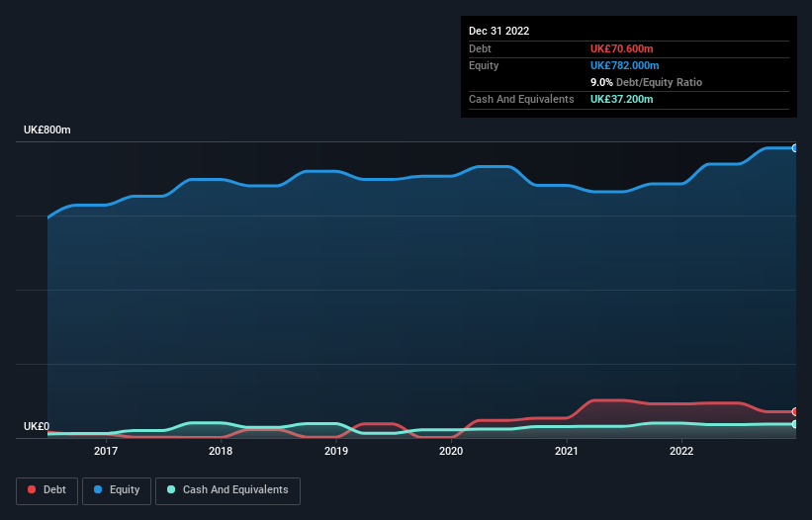Click the 2019 x-axis label
The height and width of the screenshot is (520, 812).
coord(336,451)
